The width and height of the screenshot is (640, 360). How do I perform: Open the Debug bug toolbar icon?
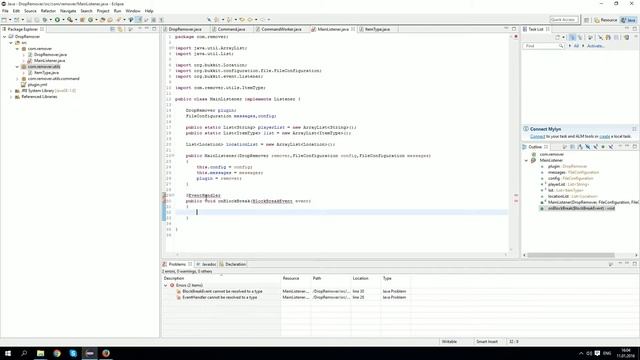(x=45, y=20)
